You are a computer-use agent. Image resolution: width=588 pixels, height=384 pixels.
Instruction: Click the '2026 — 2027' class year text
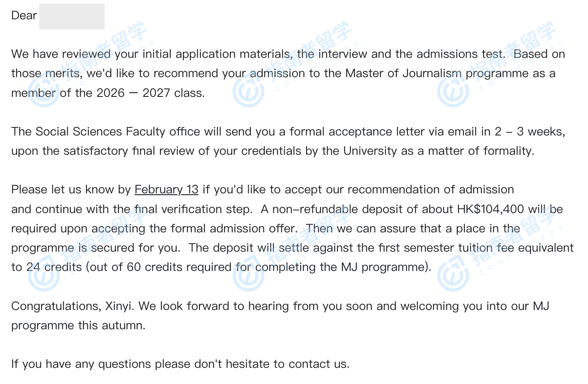coord(132,93)
